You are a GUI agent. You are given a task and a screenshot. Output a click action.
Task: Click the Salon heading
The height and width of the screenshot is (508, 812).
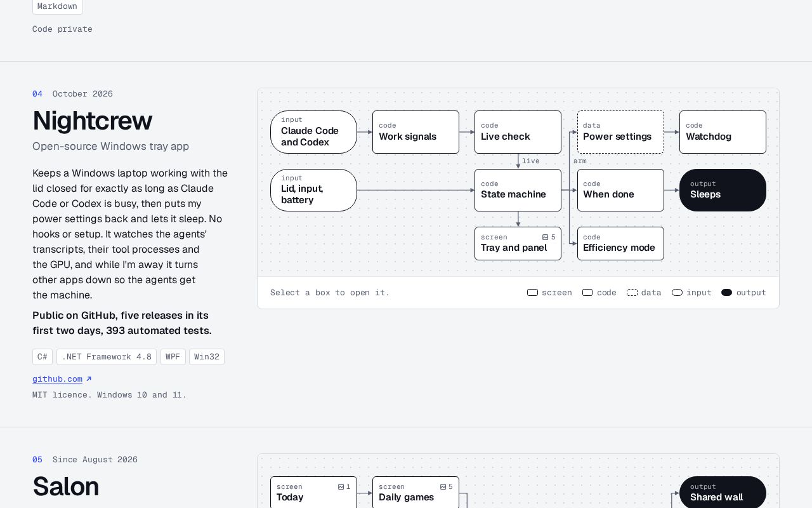pyautogui.click(x=66, y=486)
